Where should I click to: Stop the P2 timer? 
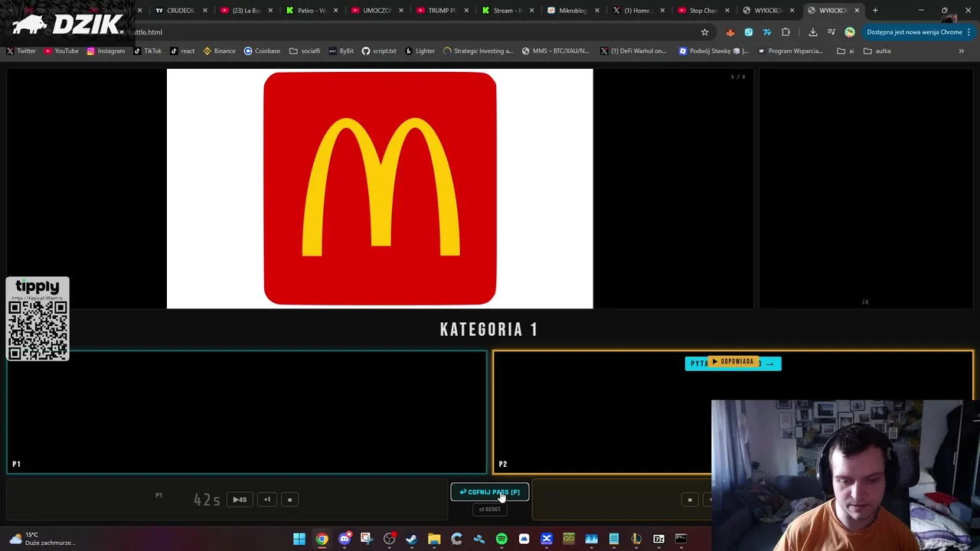(x=690, y=500)
